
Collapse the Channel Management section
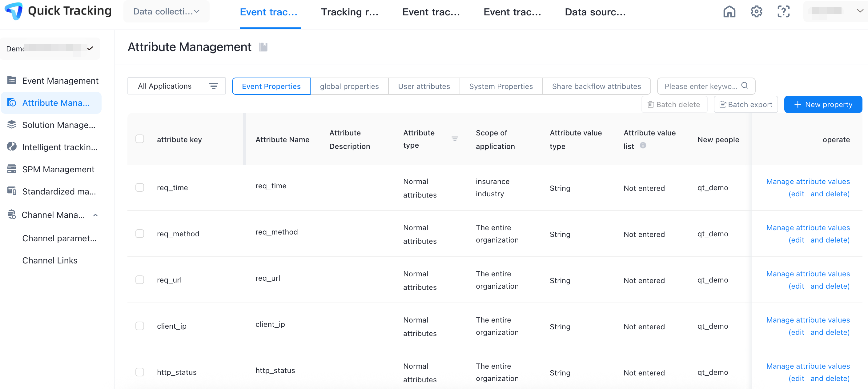(95, 215)
